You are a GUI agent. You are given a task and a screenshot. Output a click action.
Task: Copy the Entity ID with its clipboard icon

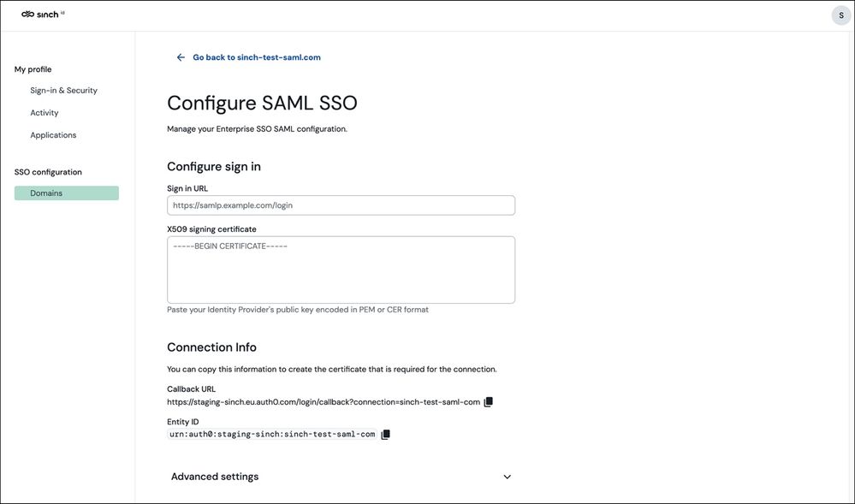[x=385, y=434]
